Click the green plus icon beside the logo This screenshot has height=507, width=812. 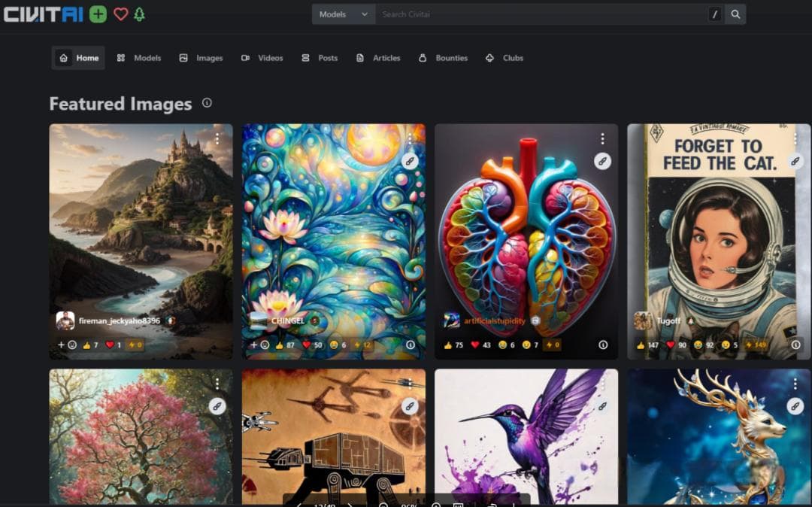98,14
